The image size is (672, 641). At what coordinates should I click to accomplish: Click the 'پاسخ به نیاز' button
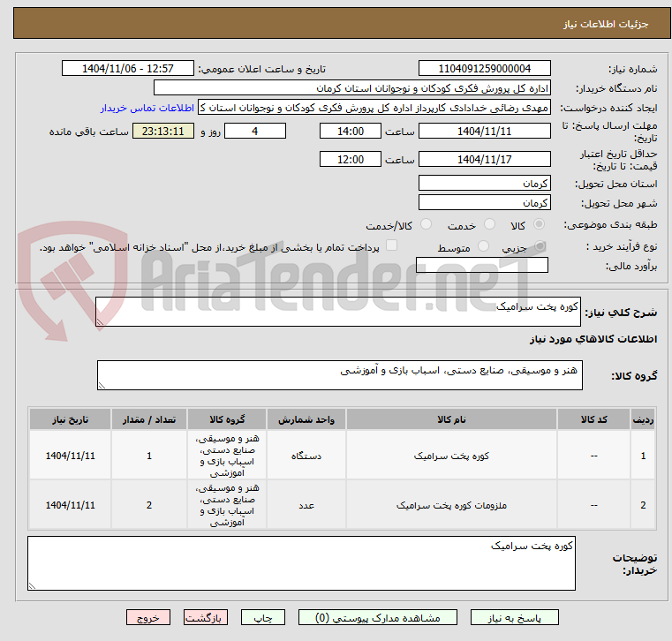(514, 617)
